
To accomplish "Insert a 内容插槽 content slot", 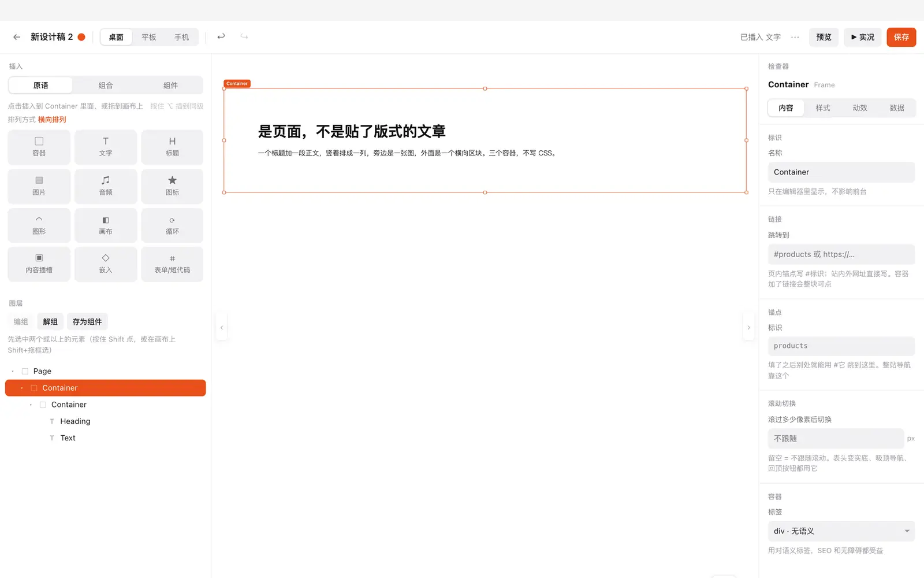I will pyautogui.click(x=39, y=264).
